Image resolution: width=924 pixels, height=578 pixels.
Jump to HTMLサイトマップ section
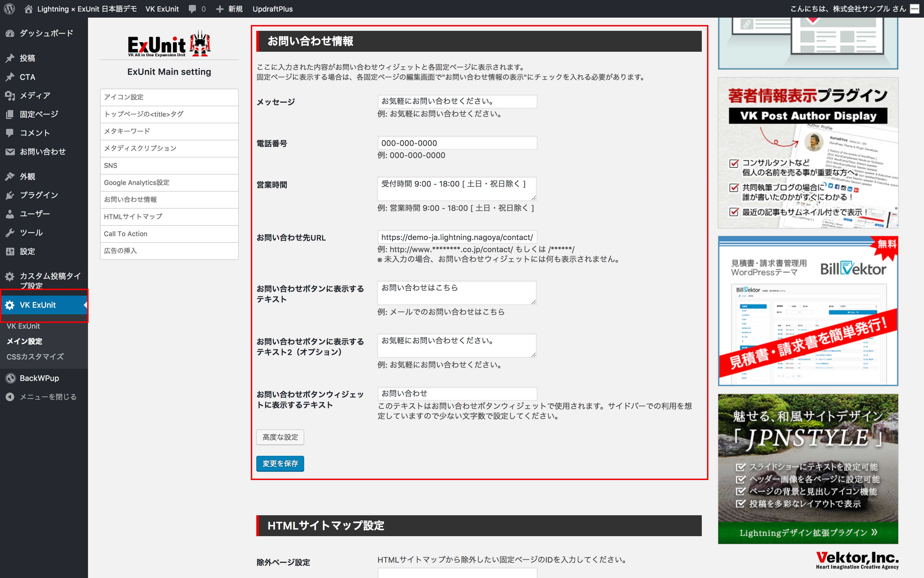click(x=169, y=216)
